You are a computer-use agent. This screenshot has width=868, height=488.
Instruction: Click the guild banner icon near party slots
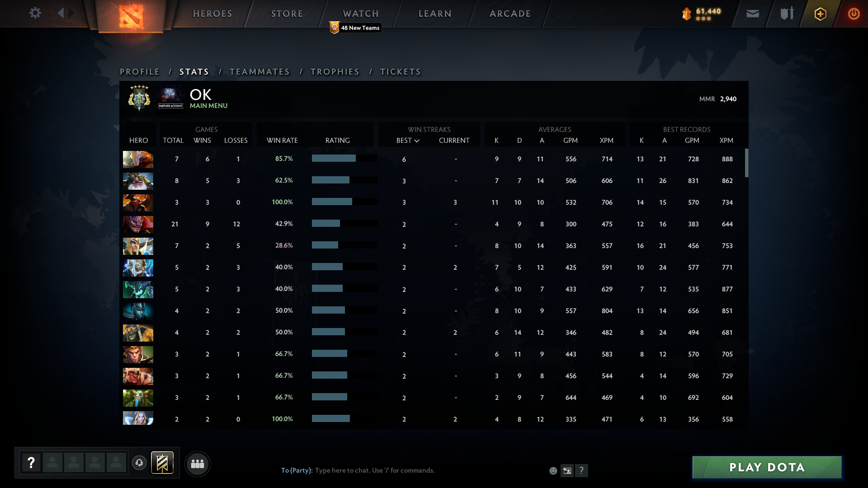click(x=162, y=463)
